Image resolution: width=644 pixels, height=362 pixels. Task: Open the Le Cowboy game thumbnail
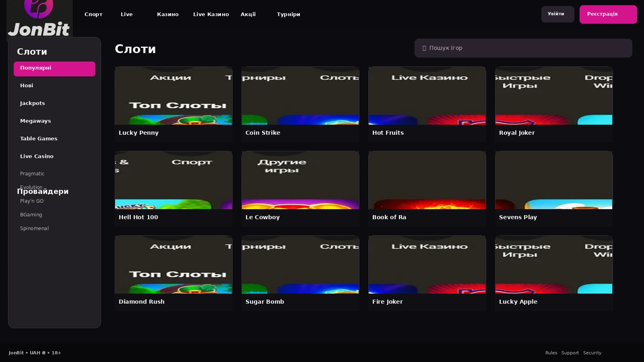(x=300, y=180)
